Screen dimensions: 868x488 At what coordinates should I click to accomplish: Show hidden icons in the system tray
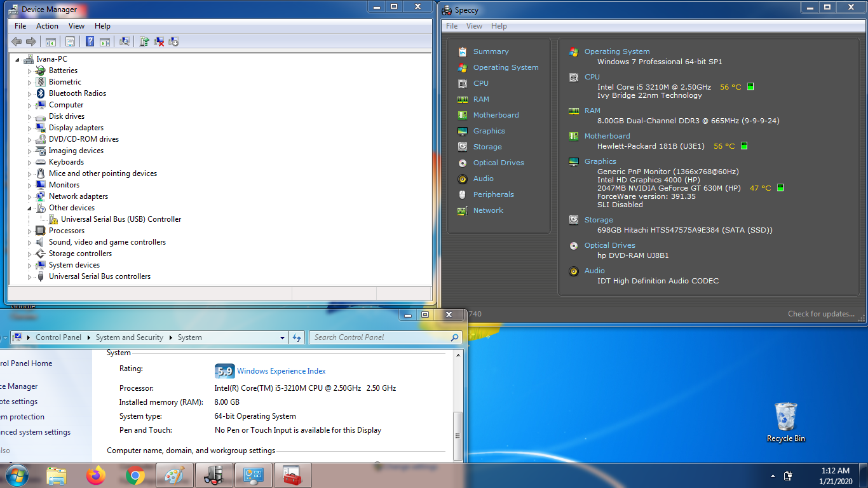point(773,476)
